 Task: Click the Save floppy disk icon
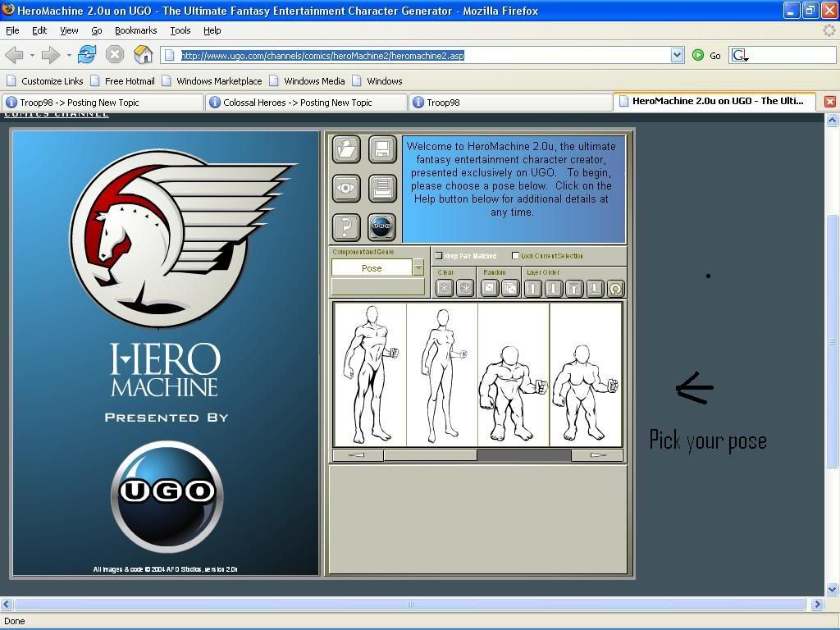tap(381, 149)
